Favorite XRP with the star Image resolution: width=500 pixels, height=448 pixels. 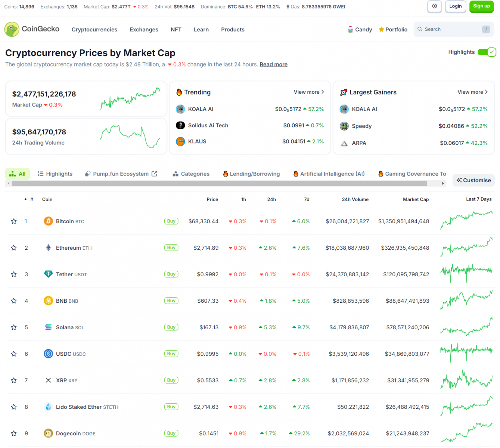point(14,380)
